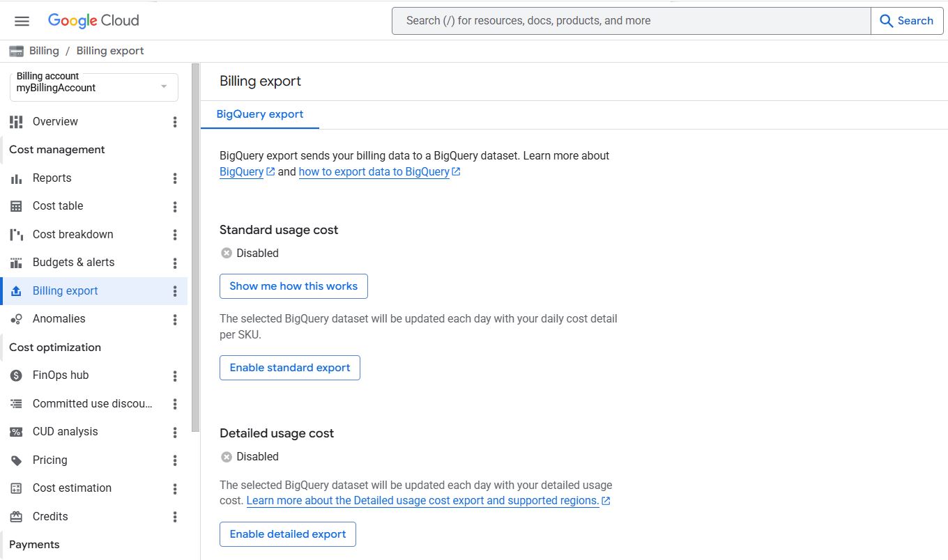Click the Cost breakdown icon
Image resolution: width=948 pixels, height=560 pixels.
pos(16,235)
